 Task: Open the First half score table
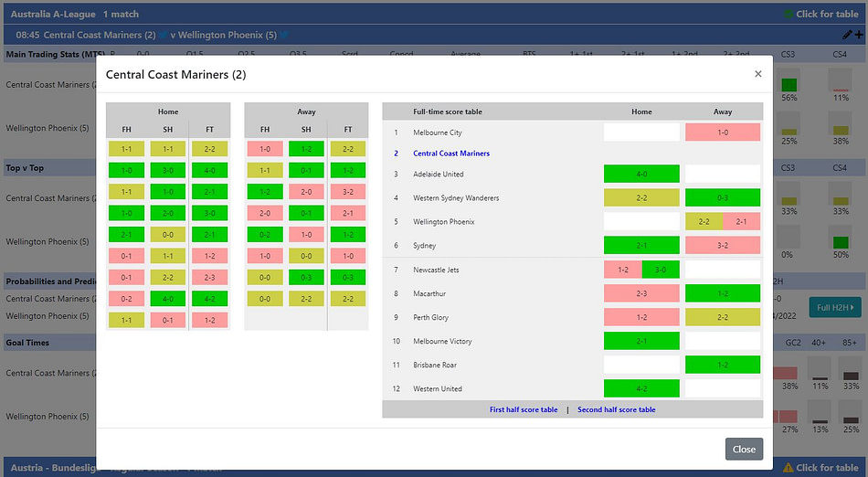[x=524, y=409]
